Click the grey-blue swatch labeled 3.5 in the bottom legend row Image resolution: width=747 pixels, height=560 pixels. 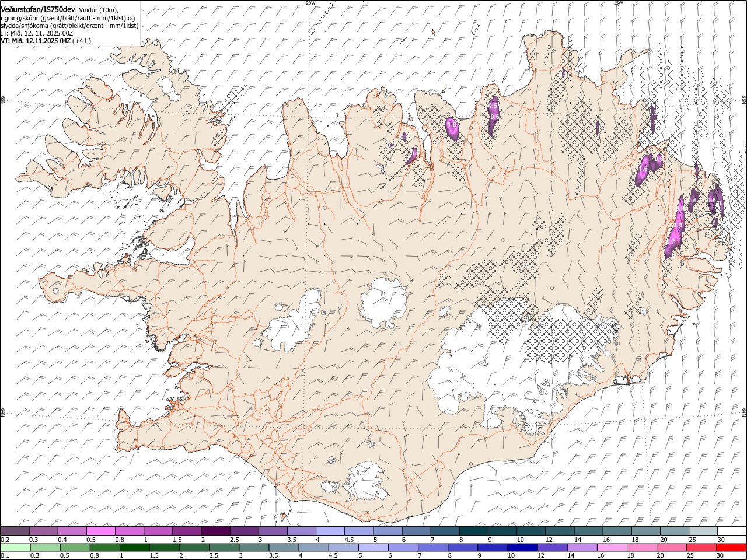pos(284,548)
